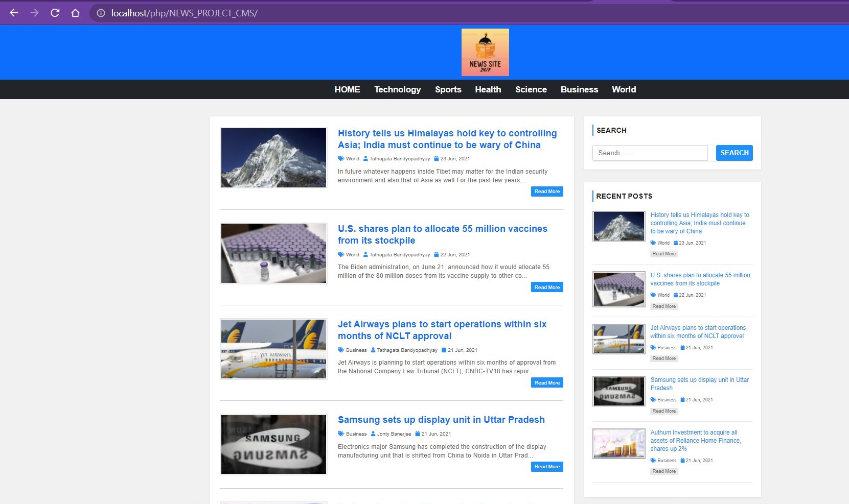The height and width of the screenshot is (504, 849).
Task: Open the World category in nav bar
Action: point(624,89)
